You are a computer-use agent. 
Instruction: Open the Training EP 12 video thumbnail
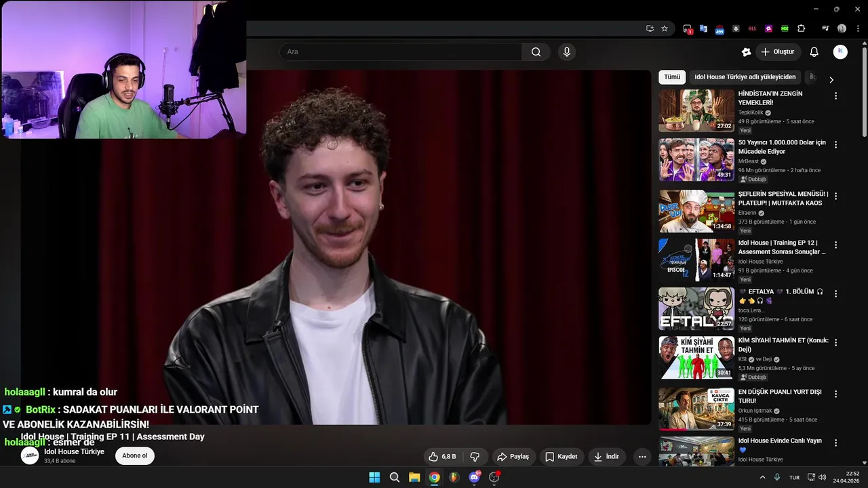pyautogui.click(x=696, y=260)
